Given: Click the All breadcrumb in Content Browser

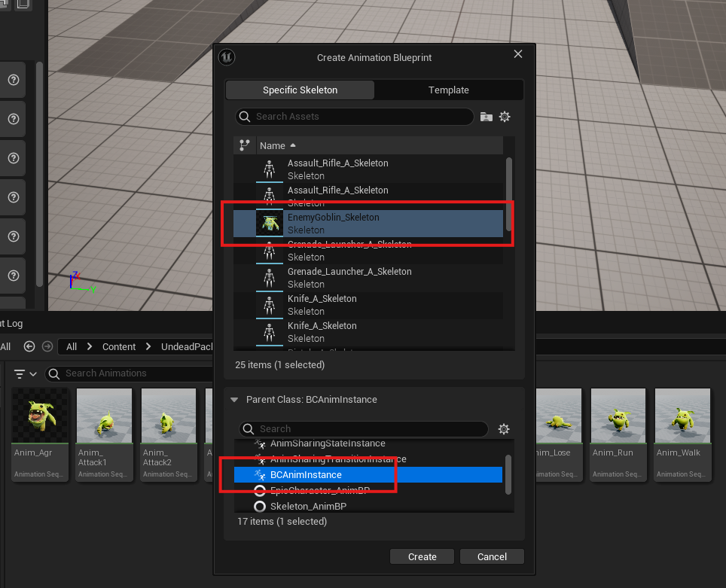Looking at the screenshot, I should [x=72, y=347].
